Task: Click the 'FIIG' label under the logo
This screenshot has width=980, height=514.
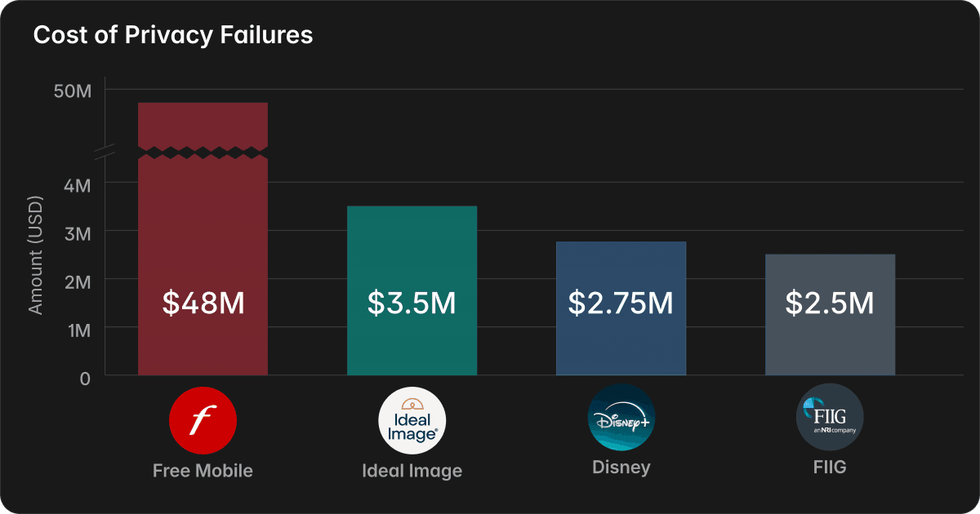Action: (830, 467)
